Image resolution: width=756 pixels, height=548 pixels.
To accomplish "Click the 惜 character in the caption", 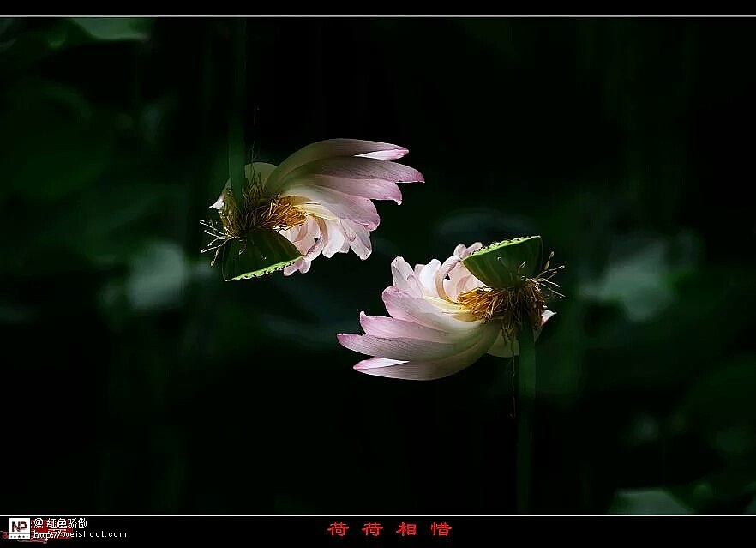I will [x=441, y=529].
